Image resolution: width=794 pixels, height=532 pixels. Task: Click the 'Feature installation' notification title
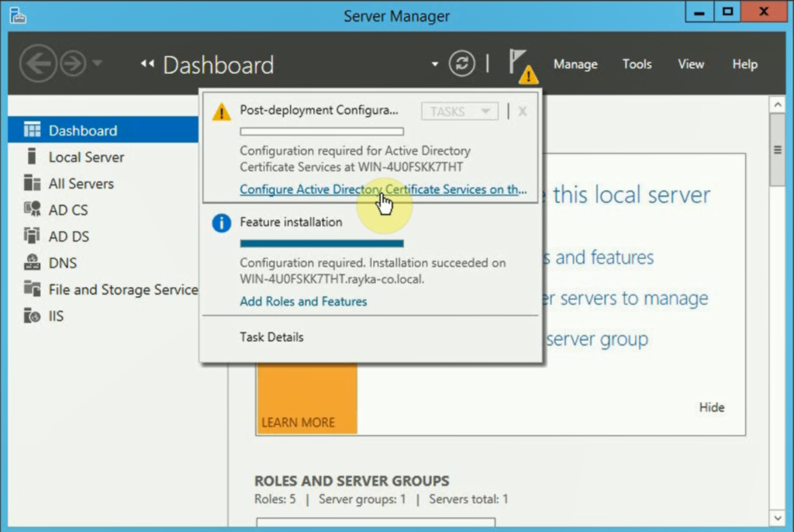(292, 222)
